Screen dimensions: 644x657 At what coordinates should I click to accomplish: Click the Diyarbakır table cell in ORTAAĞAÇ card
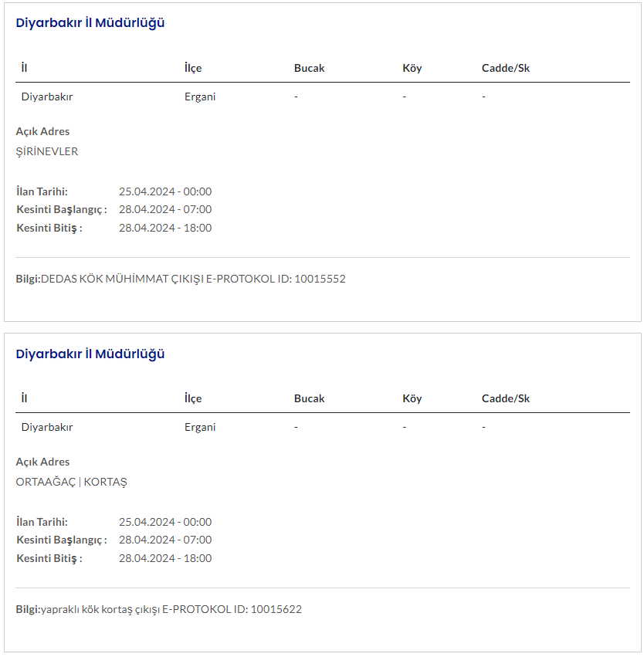coord(47,427)
